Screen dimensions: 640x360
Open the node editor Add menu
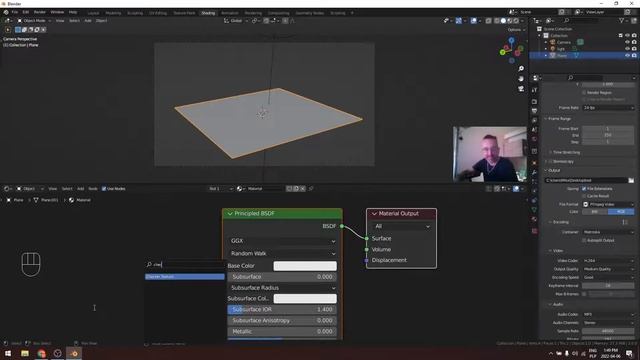click(x=80, y=189)
